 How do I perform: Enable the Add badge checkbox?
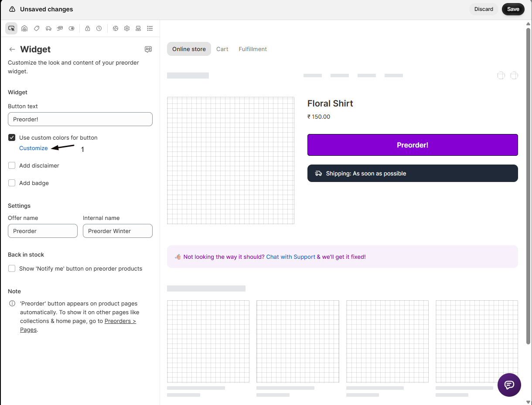(12, 183)
